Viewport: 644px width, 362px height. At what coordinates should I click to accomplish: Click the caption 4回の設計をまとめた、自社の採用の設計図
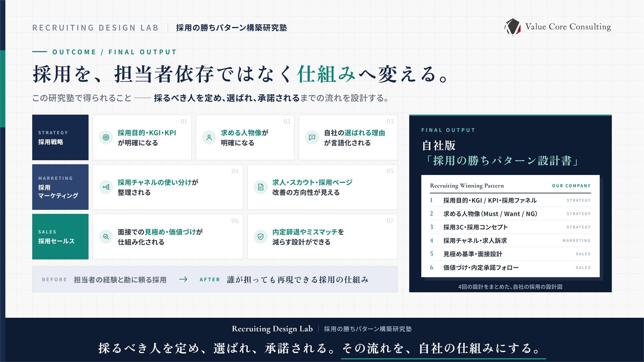(x=510, y=287)
